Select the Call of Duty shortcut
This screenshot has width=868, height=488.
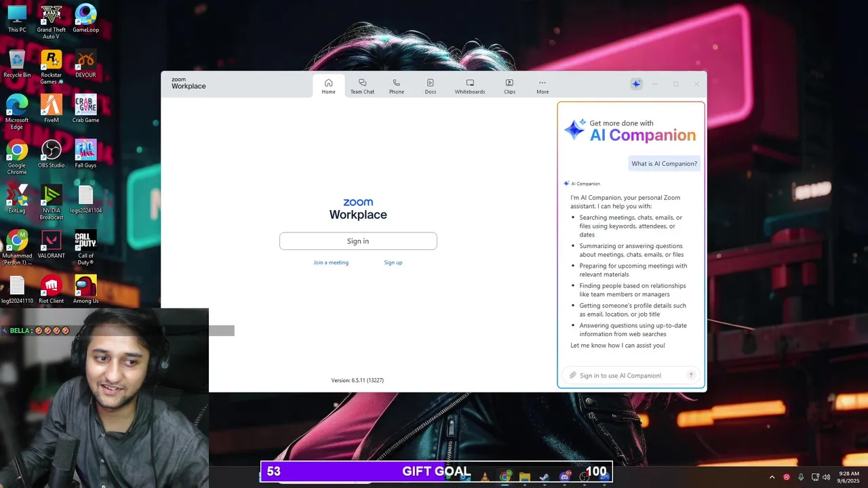(85, 247)
